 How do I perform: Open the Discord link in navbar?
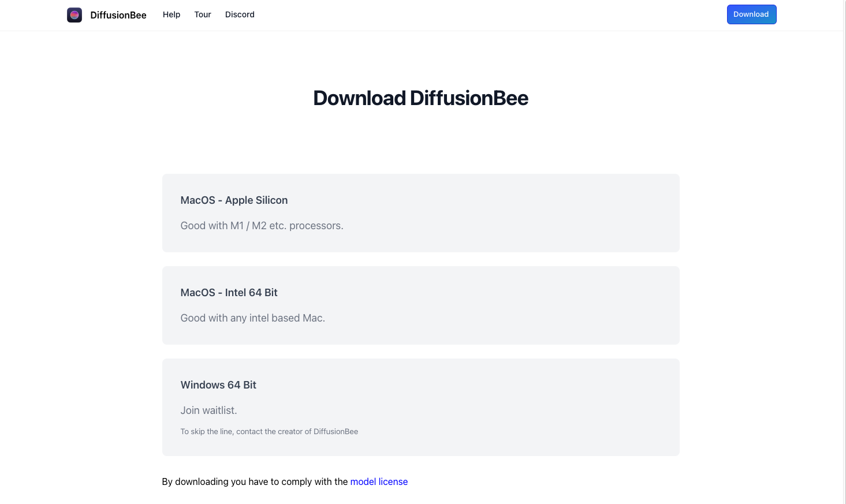pyautogui.click(x=240, y=14)
